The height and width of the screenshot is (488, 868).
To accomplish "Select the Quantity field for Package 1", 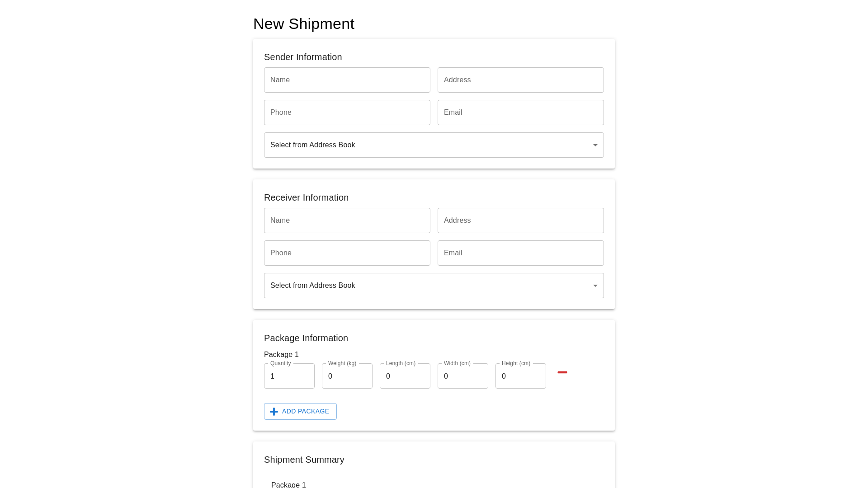I will coord(289,376).
